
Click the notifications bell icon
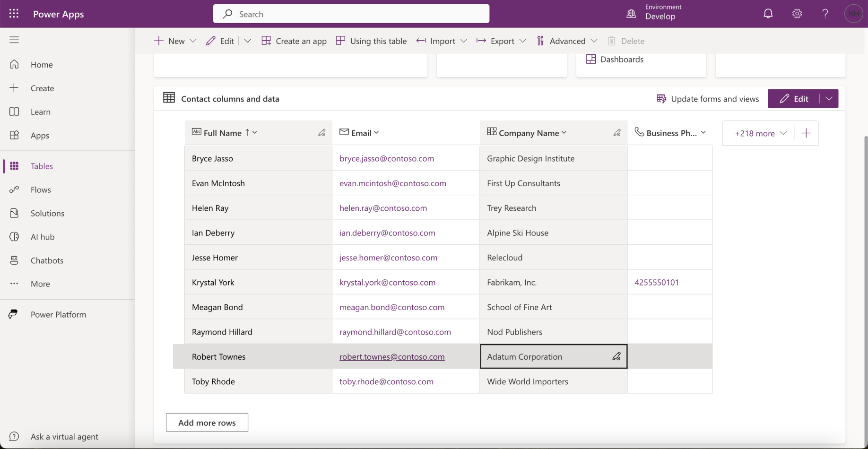(x=768, y=14)
